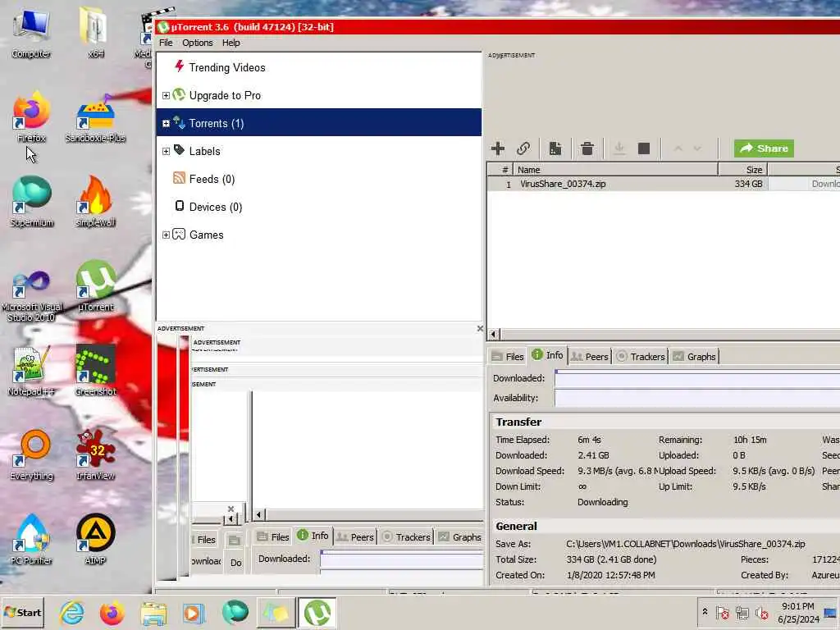Click the 334 GB size cell
Screen dimensions: 840x630
[x=748, y=184]
